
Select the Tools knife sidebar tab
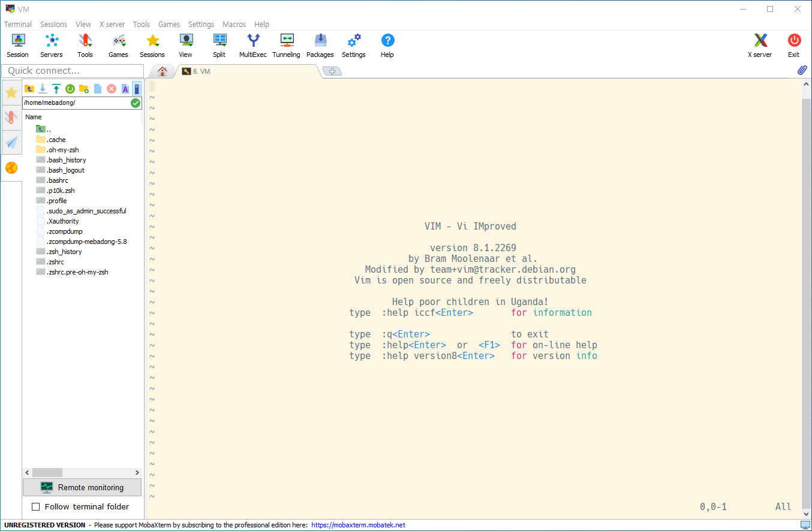tap(11, 117)
